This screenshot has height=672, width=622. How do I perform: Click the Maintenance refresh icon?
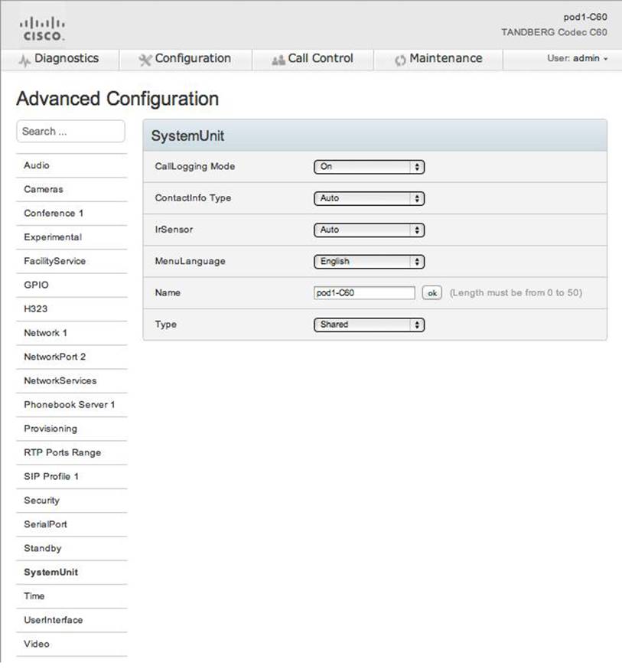(x=399, y=60)
